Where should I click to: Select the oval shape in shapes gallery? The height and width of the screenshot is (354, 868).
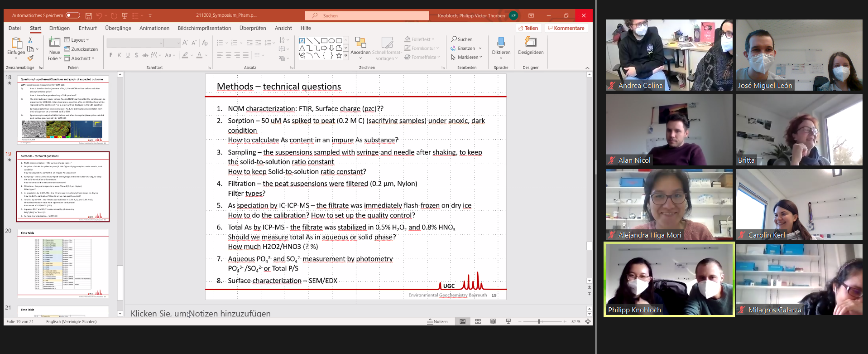point(331,41)
